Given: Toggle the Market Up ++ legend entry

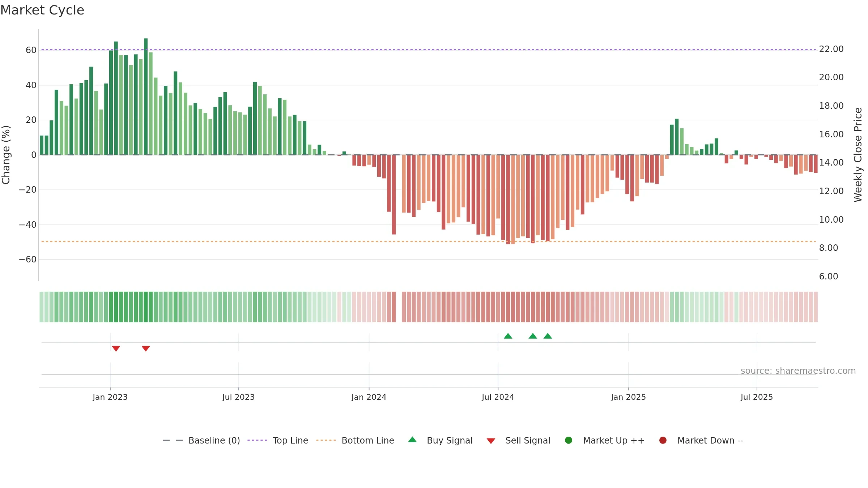Looking at the screenshot, I should (x=605, y=440).
